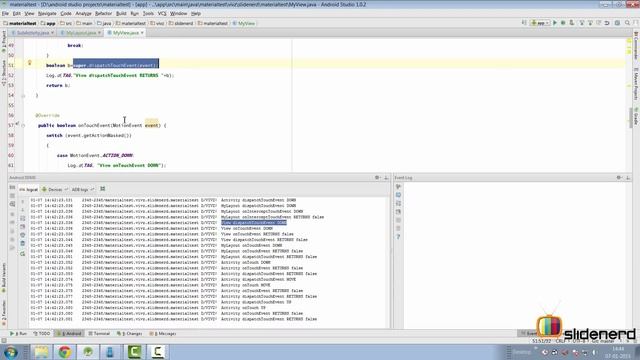Click the 'return b;' code line
640x360 pixels.
[x=58, y=85]
